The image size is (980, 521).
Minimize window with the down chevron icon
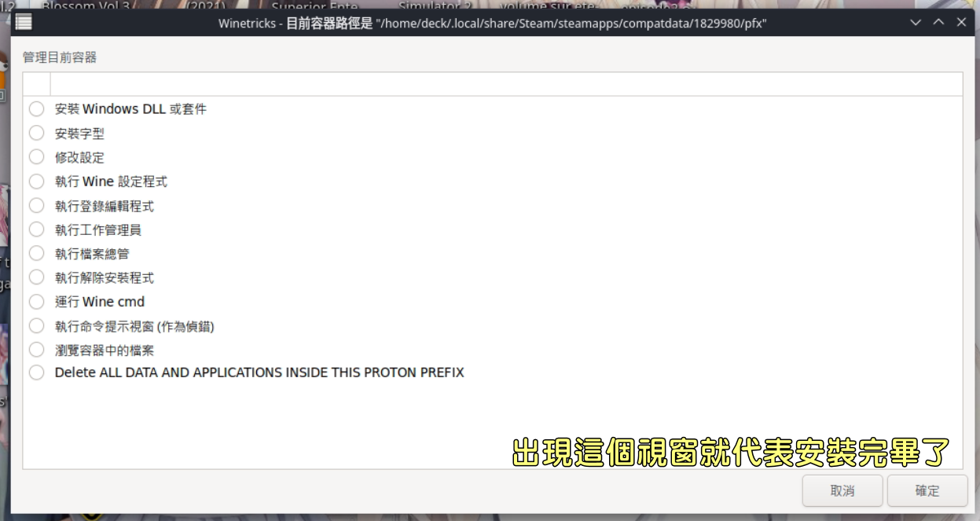(x=915, y=23)
